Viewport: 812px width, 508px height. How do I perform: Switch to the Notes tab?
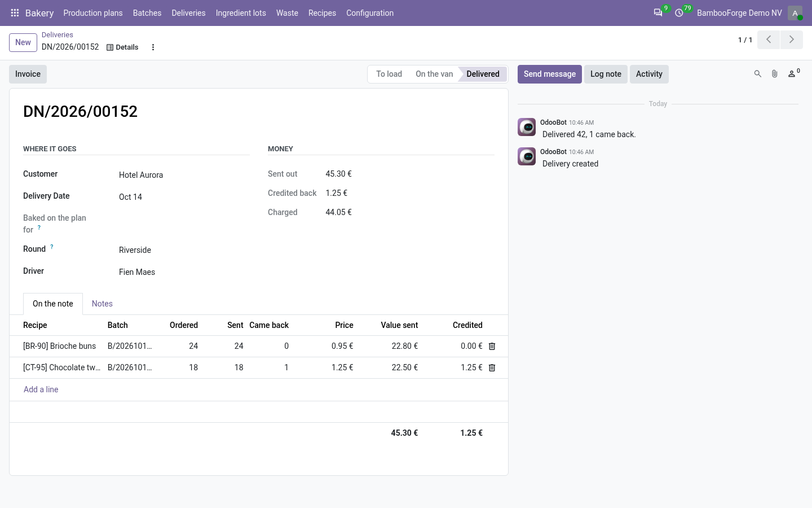click(x=102, y=304)
